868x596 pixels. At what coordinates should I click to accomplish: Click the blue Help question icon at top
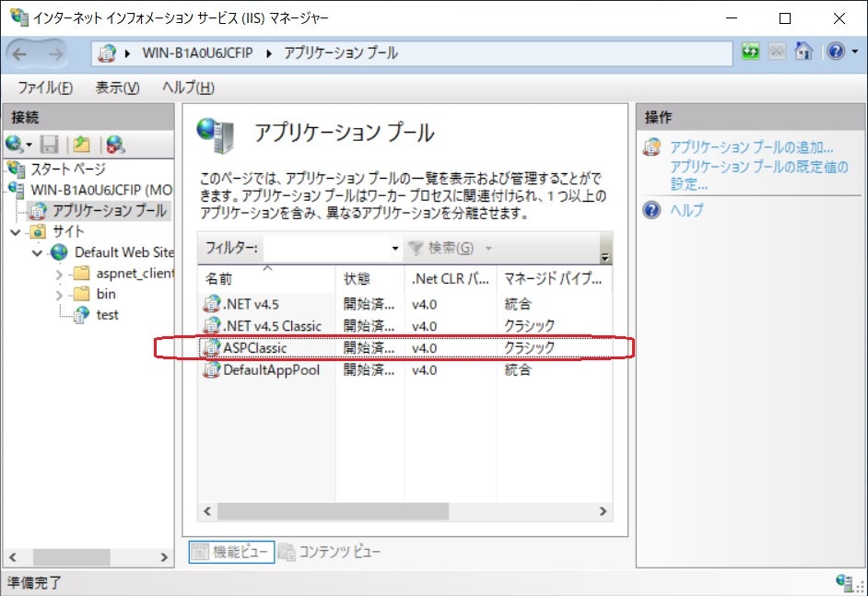tap(836, 52)
